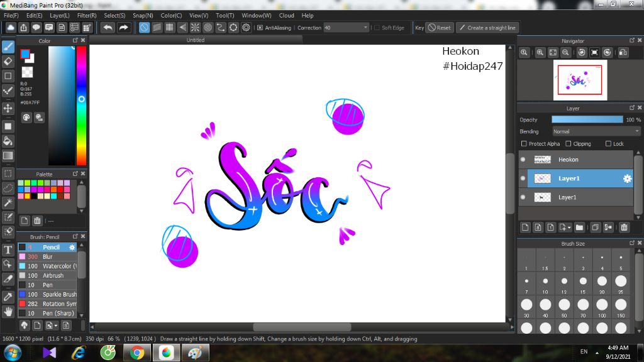Switch to the Untitled canvas tab

tap(196, 40)
